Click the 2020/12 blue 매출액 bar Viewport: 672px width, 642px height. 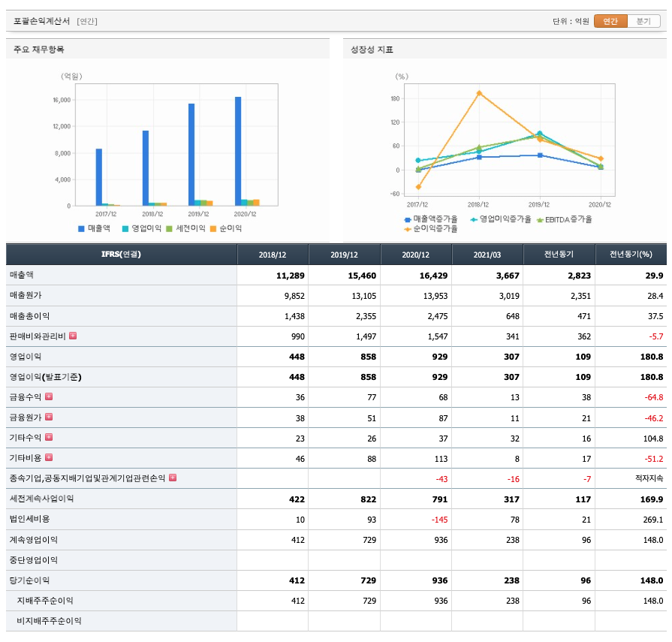(x=238, y=151)
